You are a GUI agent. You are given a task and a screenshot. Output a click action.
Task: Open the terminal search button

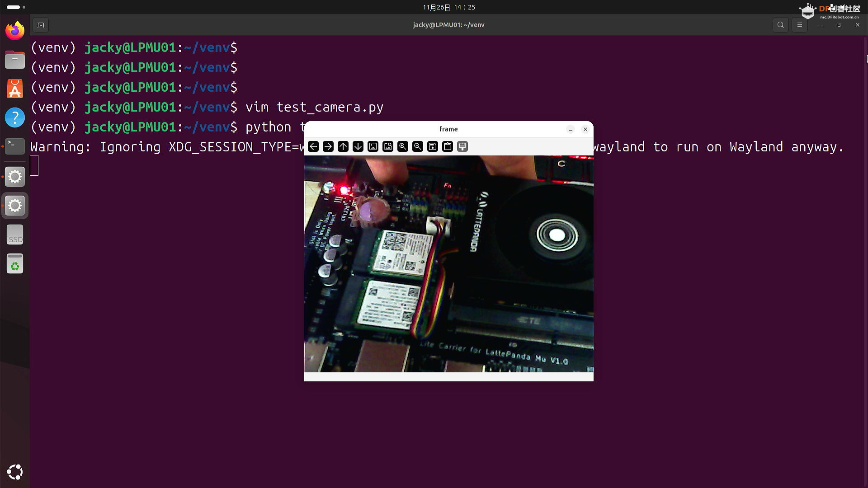[x=781, y=25]
